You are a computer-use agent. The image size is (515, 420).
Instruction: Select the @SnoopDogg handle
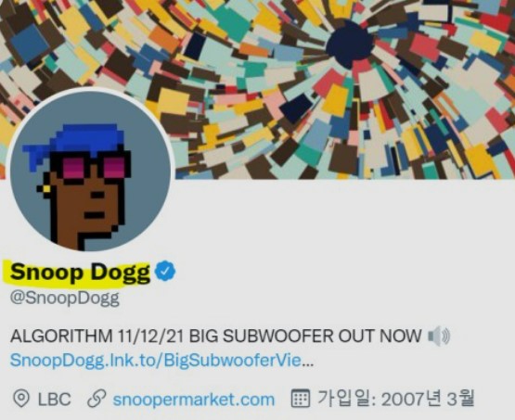click(65, 299)
